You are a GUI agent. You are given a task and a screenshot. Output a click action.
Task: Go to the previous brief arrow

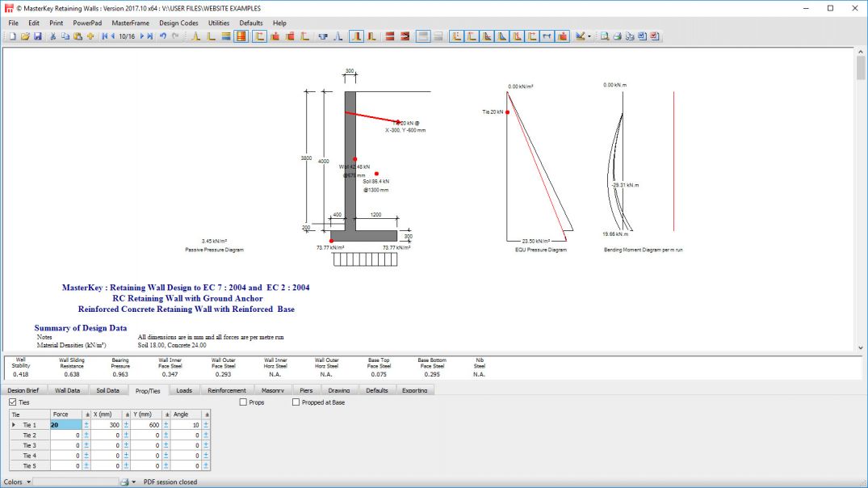click(113, 36)
